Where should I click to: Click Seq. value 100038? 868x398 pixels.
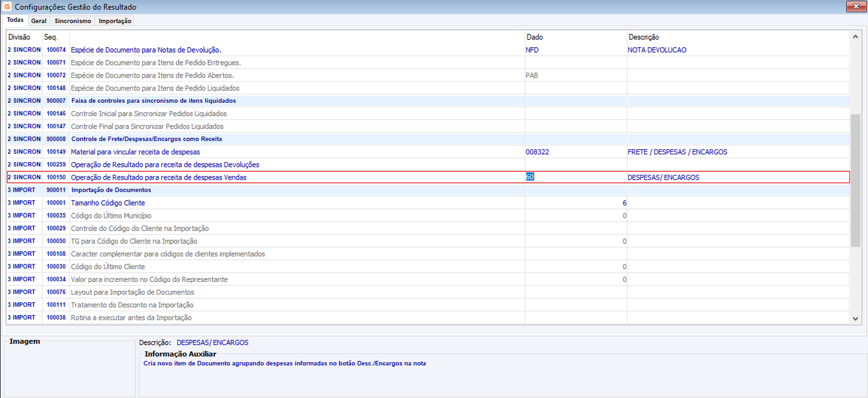(x=56, y=318)
